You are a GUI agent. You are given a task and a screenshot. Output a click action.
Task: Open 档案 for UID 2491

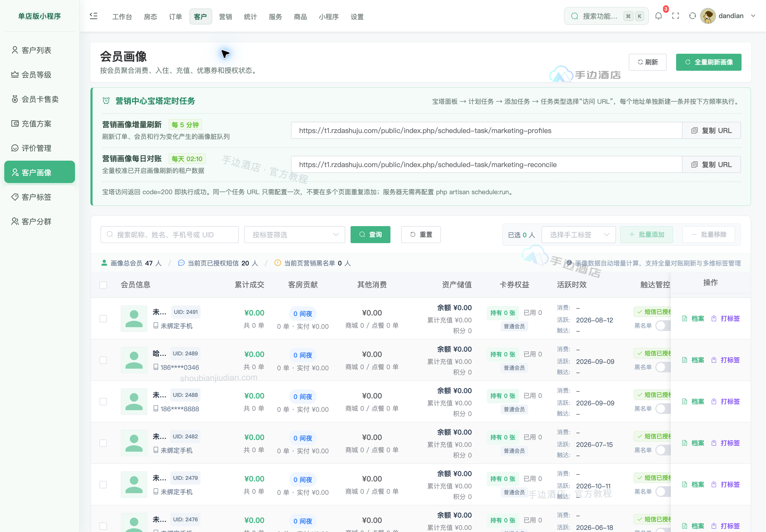pyautogui.click(x=693, y=318)
